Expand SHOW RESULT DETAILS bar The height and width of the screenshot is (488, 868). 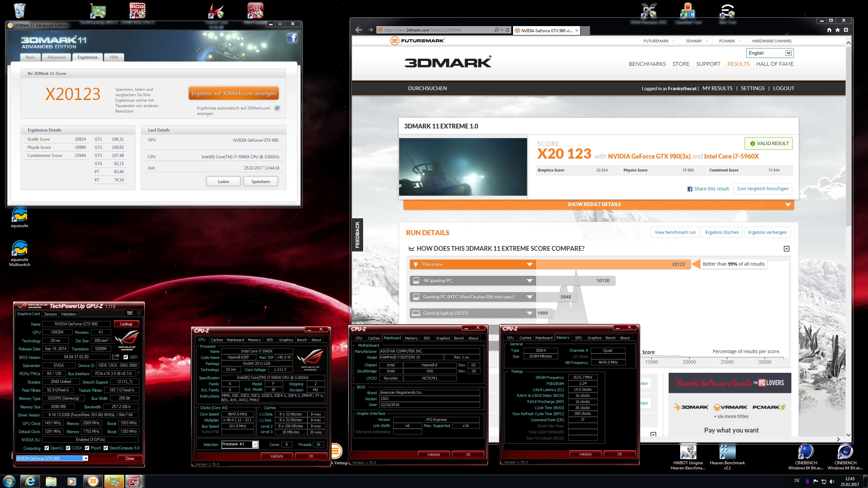click(x=598, y=204)
